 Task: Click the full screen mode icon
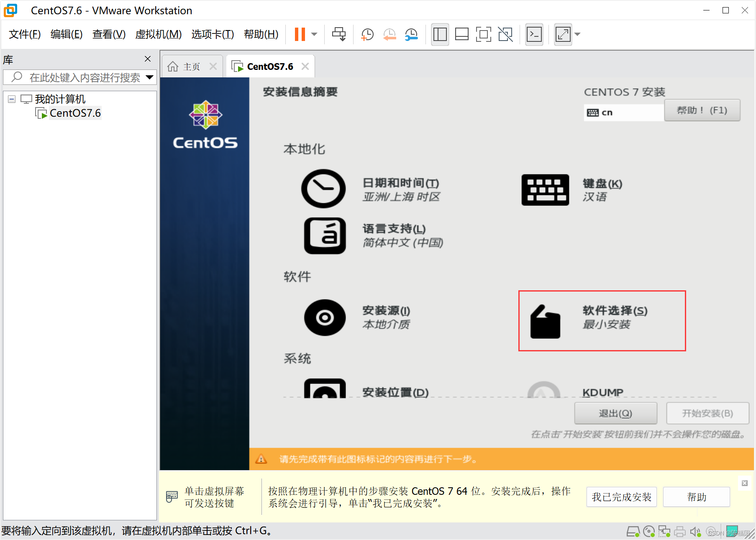[x=484, y=34]
